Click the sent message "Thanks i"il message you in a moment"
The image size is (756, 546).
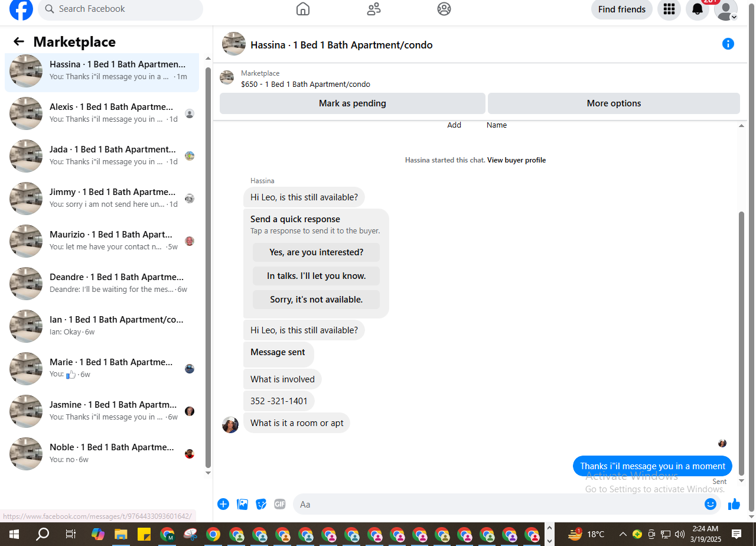(x=653, y=466)
